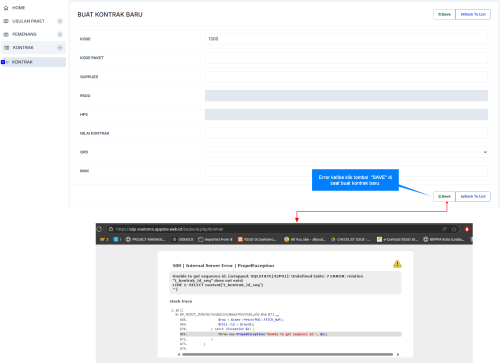
Task: Focus the KODE PAKET input field
Action: [x=346, y=58]
